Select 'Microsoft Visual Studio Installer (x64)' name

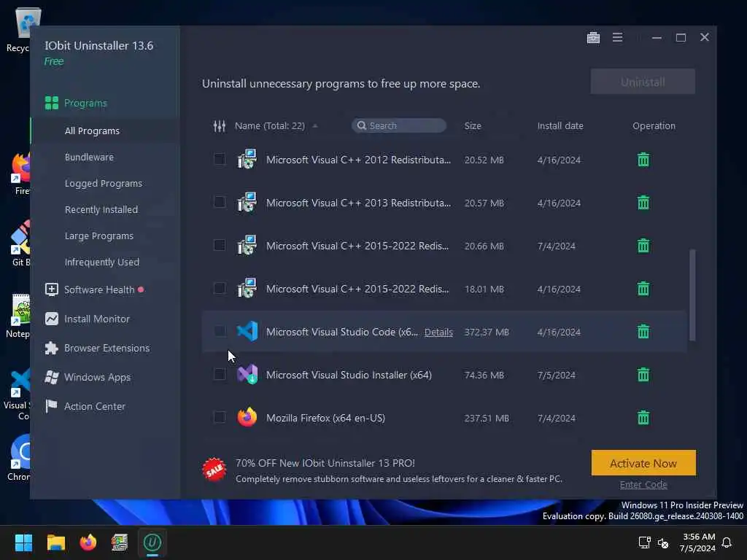[x=349, y=376]
